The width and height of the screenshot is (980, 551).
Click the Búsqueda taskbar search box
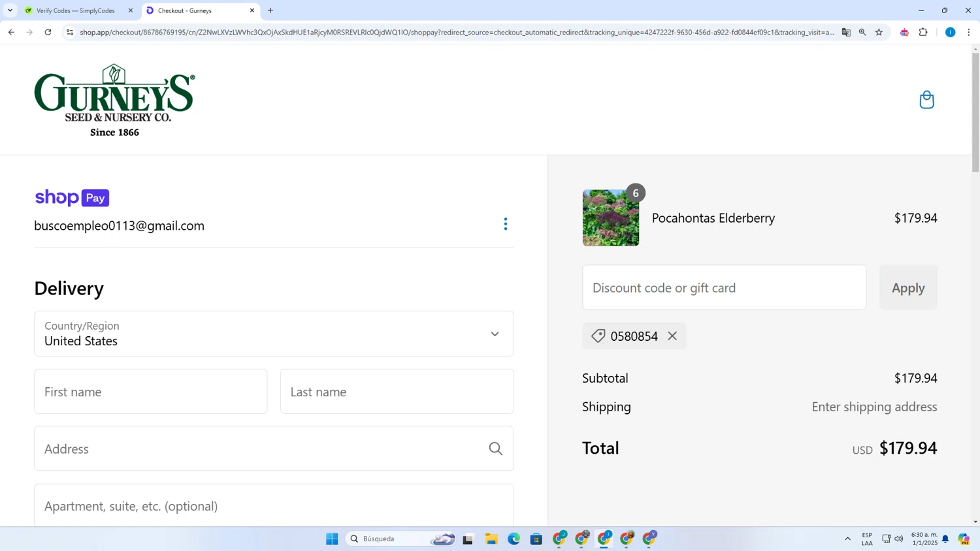click(x=400, y=539)
